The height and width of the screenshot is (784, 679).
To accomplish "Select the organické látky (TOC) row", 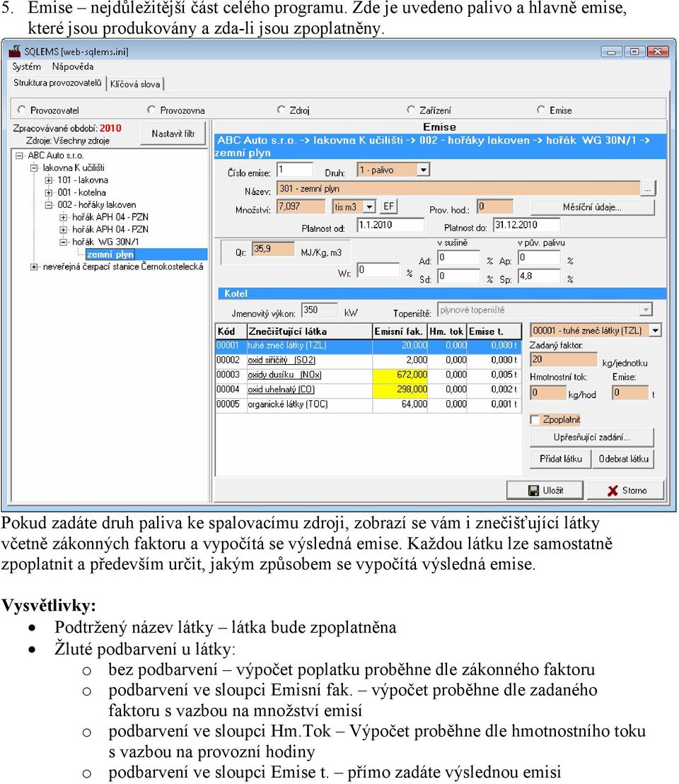I will point(368,404).
